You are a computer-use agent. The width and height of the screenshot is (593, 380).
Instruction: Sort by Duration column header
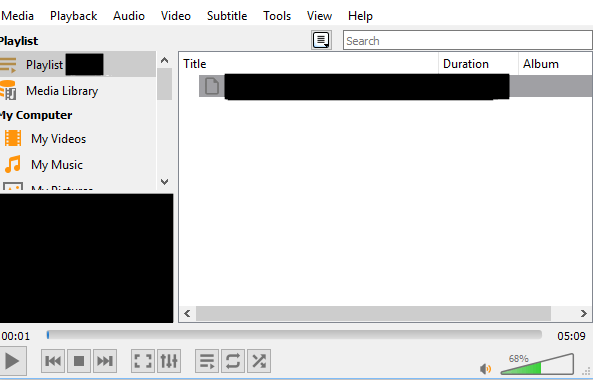478,64
